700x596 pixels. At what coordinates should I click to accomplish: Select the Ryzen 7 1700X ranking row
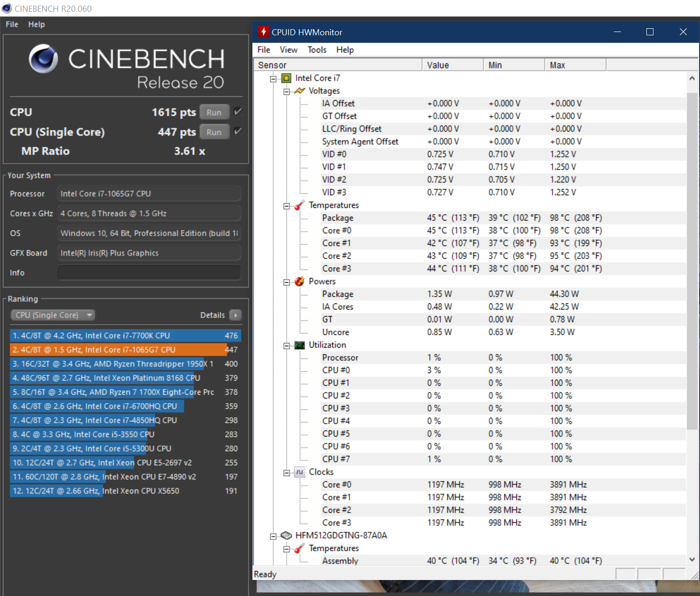tap(126, 392)
